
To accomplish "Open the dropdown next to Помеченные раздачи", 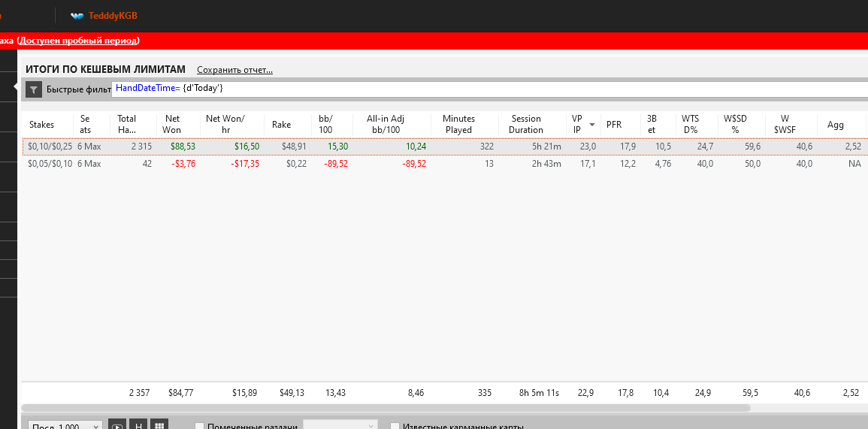I will pyautogui.click(x=340, y=425).
